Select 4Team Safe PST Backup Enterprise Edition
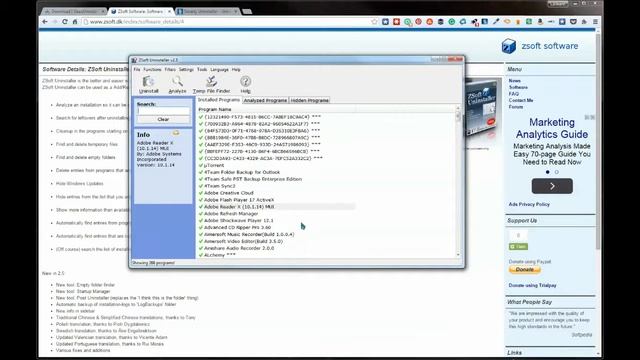The height and width of the screenshot is (360, 640). pyautogui.click(x=253, y=179)
